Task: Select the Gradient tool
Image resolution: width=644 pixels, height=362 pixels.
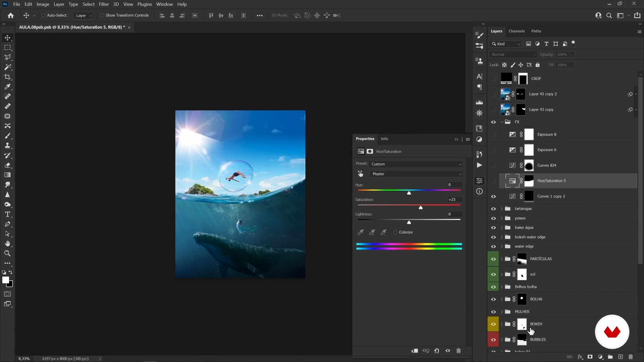Action: point(7,175)
